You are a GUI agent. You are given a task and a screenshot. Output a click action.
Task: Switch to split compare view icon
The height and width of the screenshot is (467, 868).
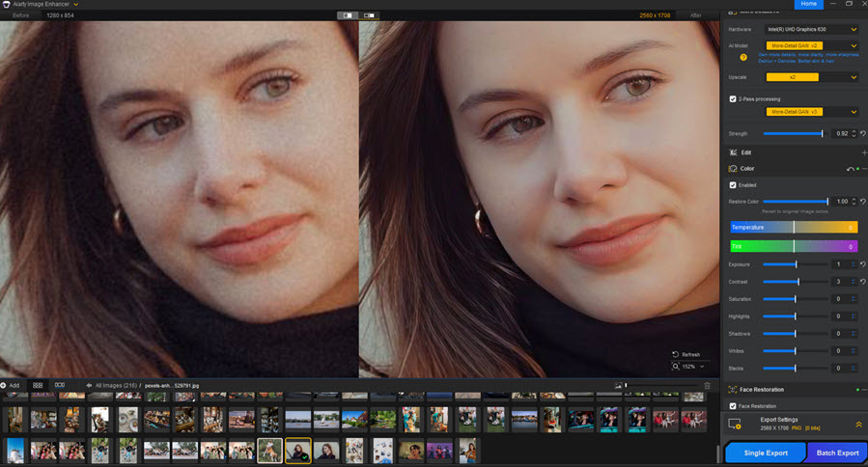pyautogui.click(x=348, y=15)
